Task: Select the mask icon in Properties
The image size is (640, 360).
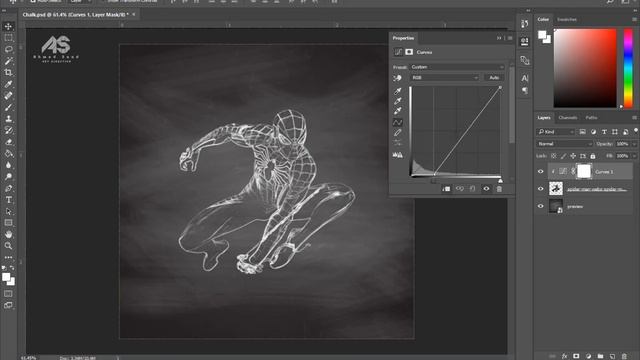Action: pos(409,52)
